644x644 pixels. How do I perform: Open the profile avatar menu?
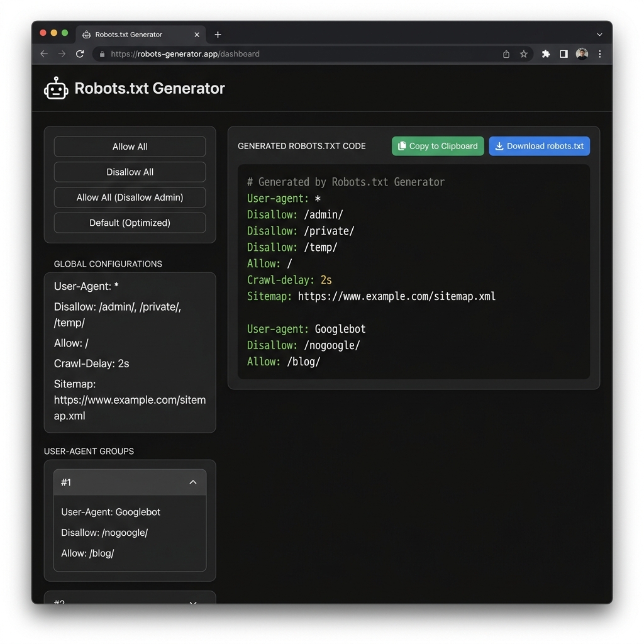click(x=582, y=54)
